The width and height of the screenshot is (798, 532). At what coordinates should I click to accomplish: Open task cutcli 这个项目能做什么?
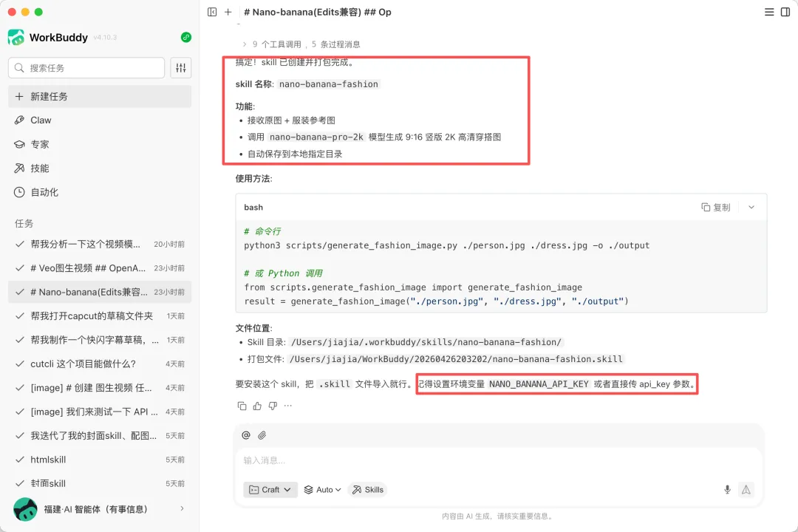click(x=100, y=364)
